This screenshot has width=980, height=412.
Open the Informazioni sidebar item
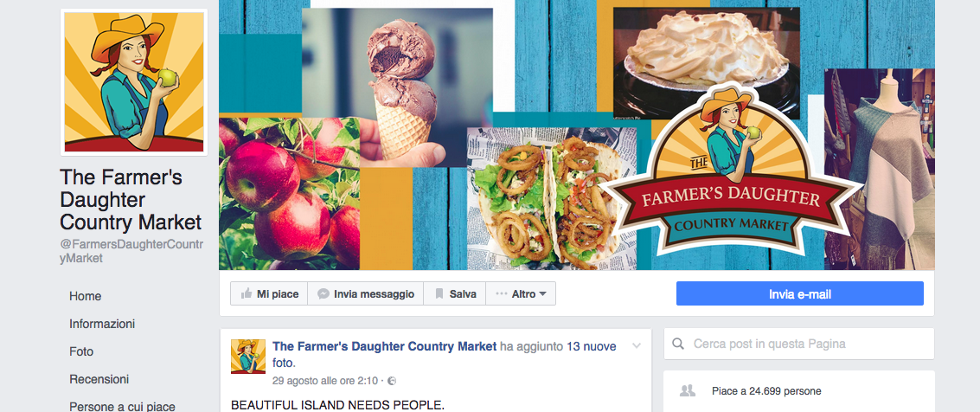(103, 324)
